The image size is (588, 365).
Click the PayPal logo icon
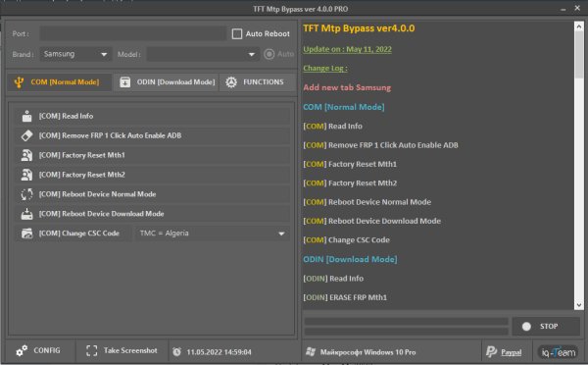[x=491, y=351]
